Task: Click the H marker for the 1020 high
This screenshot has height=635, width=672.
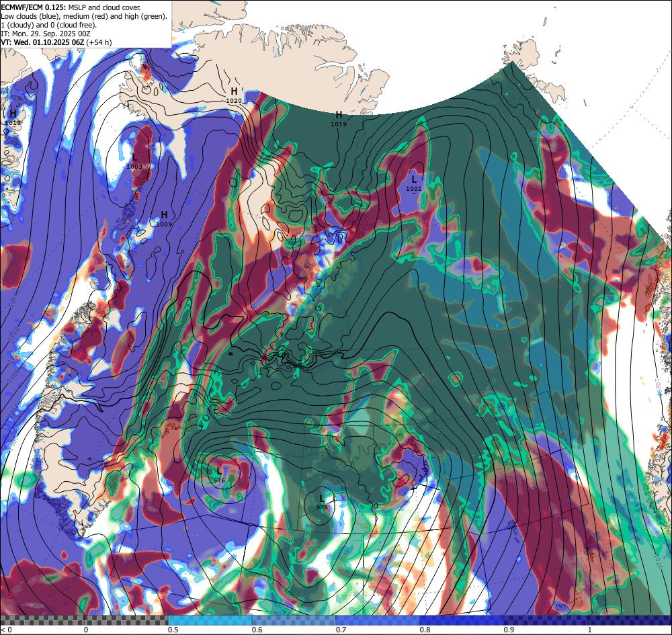Action: coord(234,91)
